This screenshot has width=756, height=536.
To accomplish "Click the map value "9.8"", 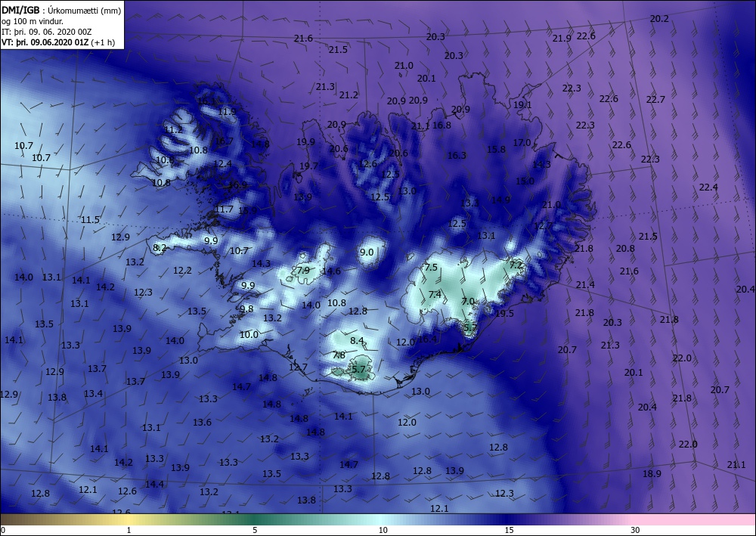I will coord(246,309).
